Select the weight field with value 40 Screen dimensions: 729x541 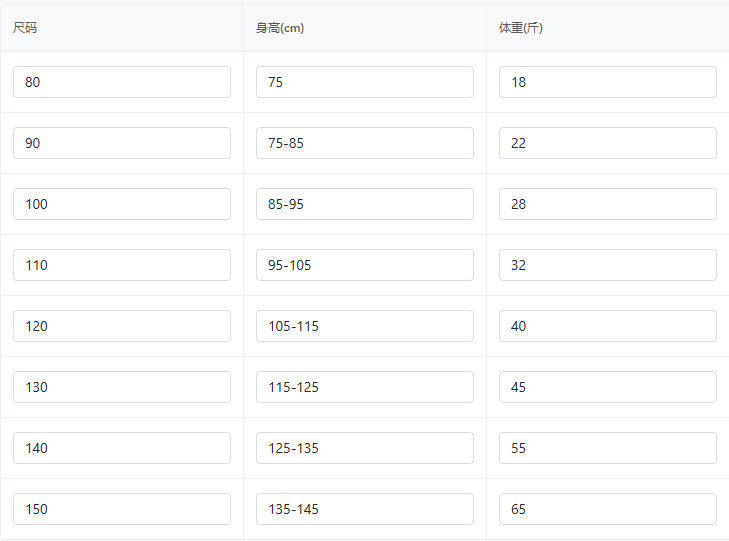[608, 326]
